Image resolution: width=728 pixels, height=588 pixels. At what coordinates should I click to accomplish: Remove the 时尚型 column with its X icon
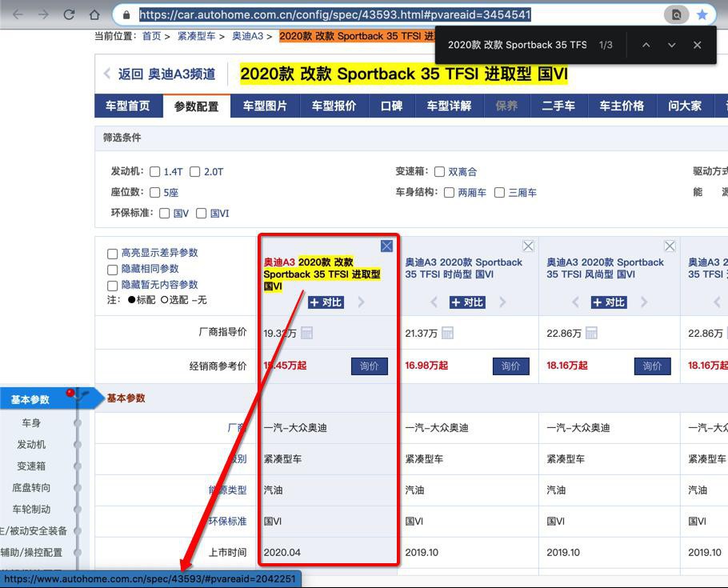click(528, 246)
